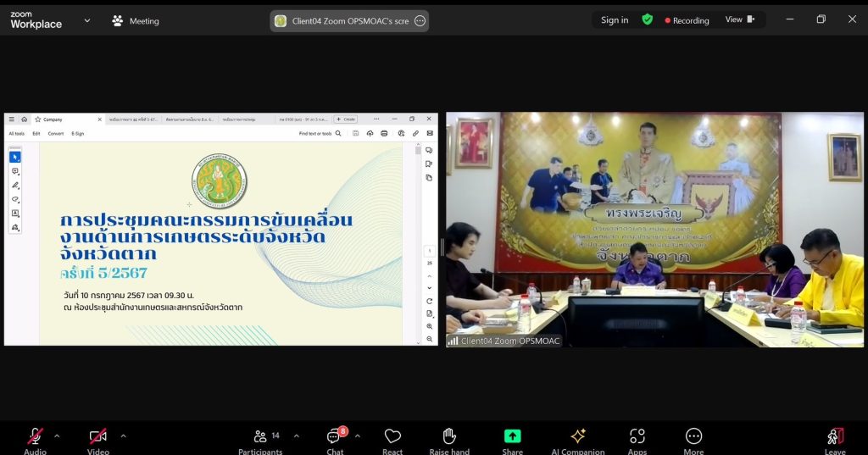
Task: Open the bookmarks panel icon
Action: (429, 164)
